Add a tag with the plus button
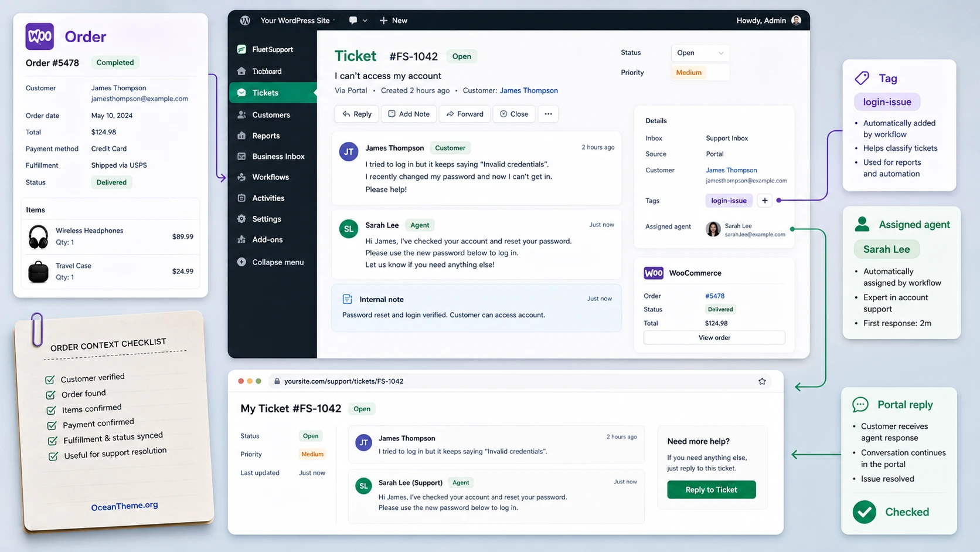The width and height of the screenshot is (980, 552). [x=764, y=201]
